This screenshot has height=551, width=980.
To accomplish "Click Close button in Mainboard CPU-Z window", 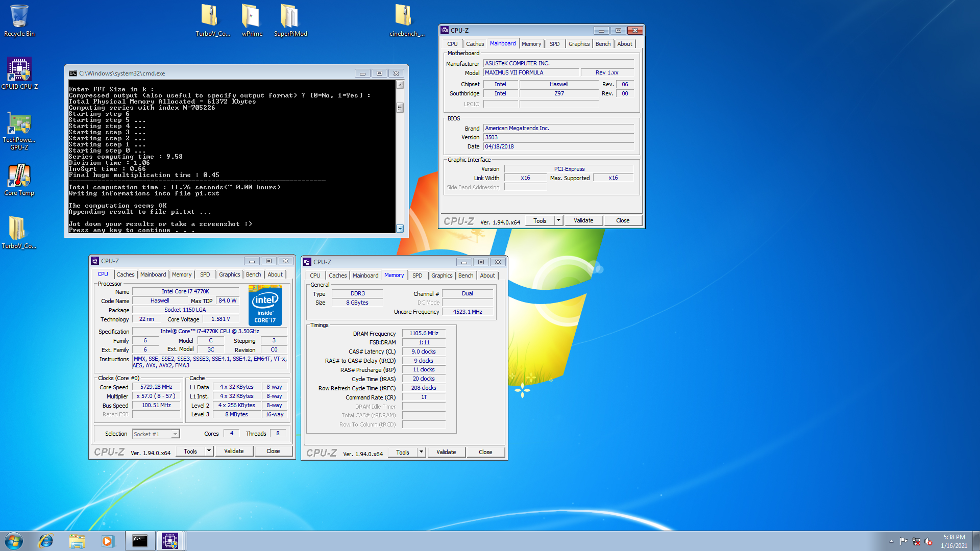I will (623, 220).
